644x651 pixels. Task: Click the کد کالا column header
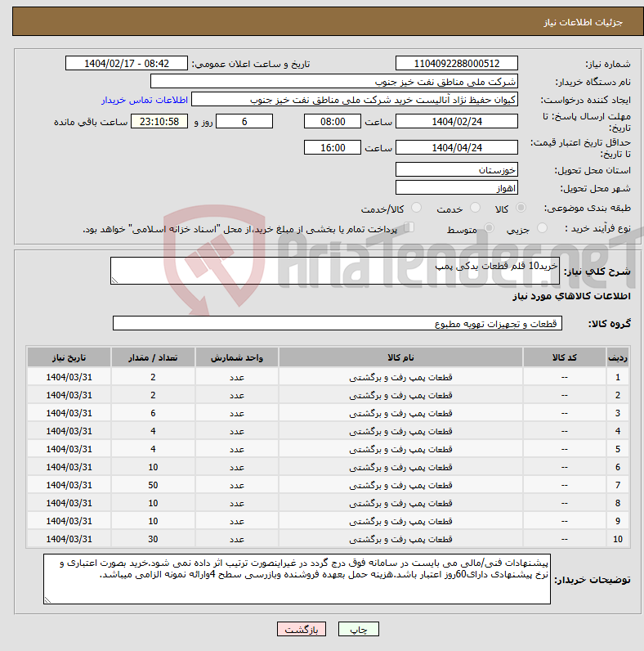(x=565, y=357)
